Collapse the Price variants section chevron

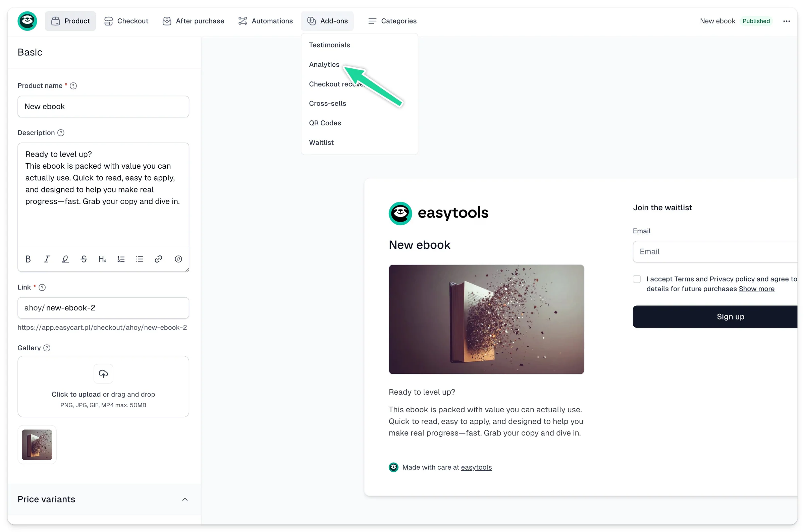[x=185, y=499]
